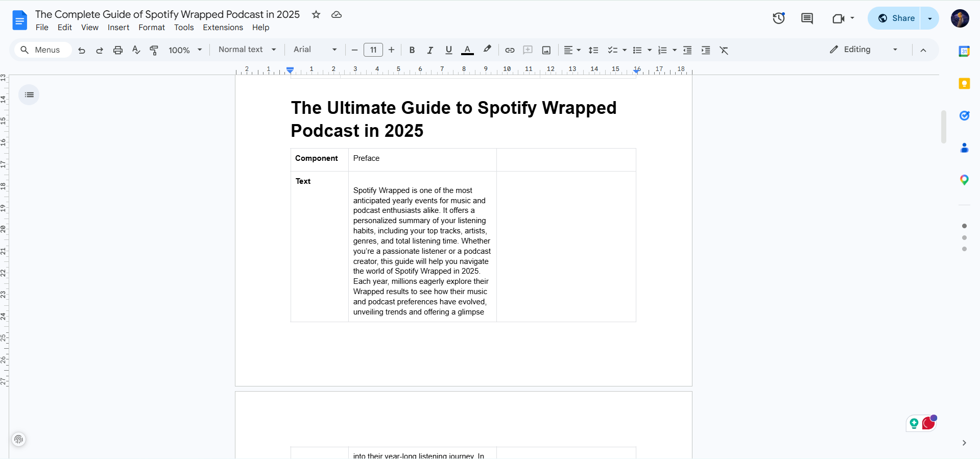Image resolution: width=980 pixels, height=459 pixels.
Task: Click the font size input field
Action: [x=373, y=50]
